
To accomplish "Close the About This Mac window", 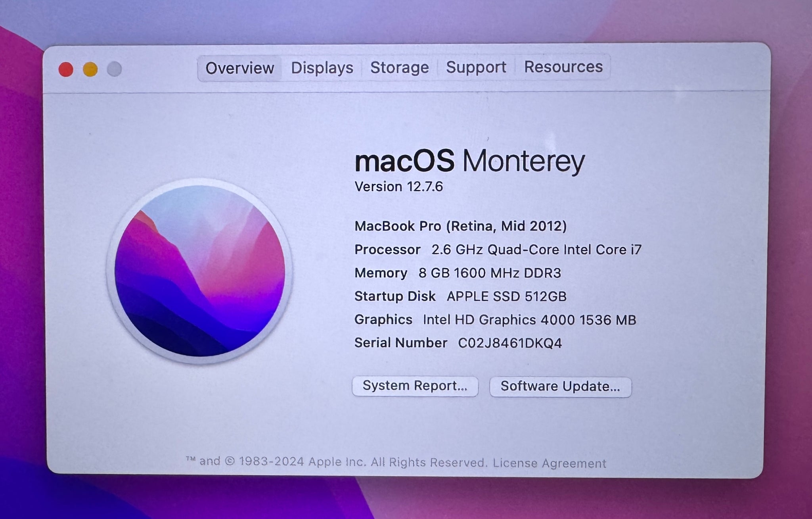I will coord(66,69).
